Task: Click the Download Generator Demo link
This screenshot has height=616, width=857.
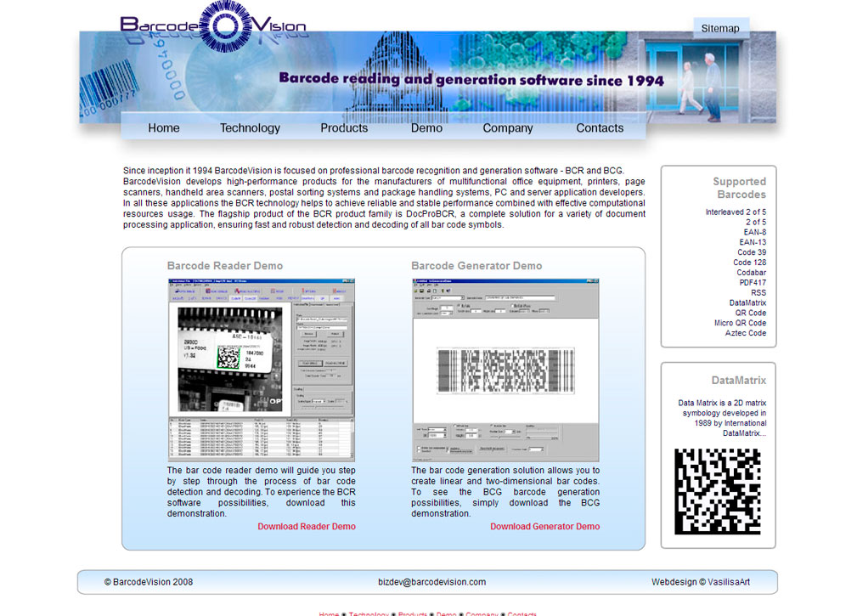Action: (545, 526)
